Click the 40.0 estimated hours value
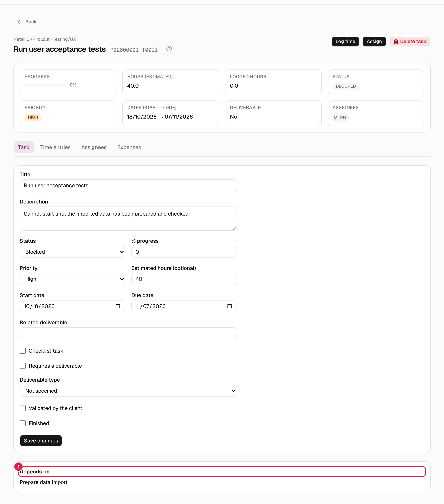Screen dimensions: 444x504 (133, 86)
